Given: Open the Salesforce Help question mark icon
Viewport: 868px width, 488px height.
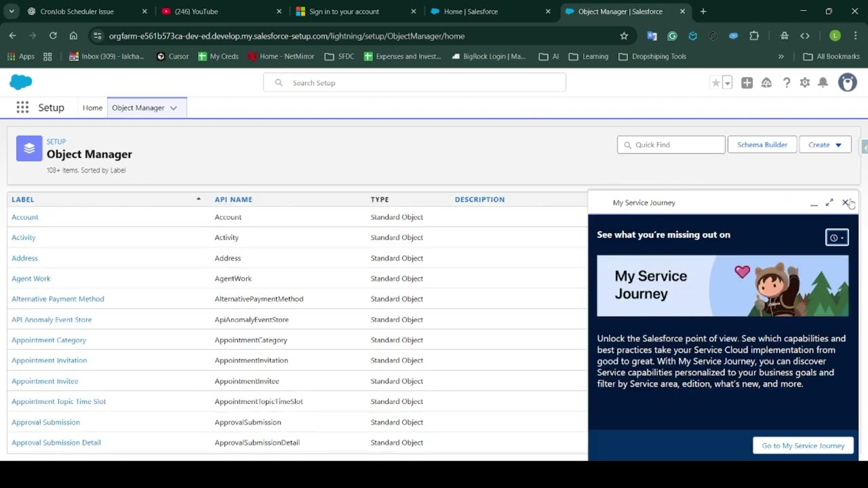Looking at the screenshot, I should click(x=786, y=83).
